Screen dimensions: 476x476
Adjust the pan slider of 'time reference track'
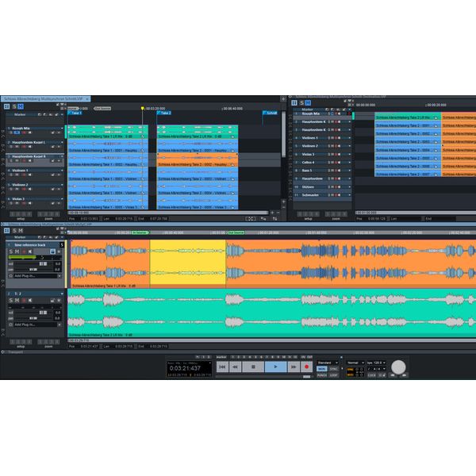(35, 269)
